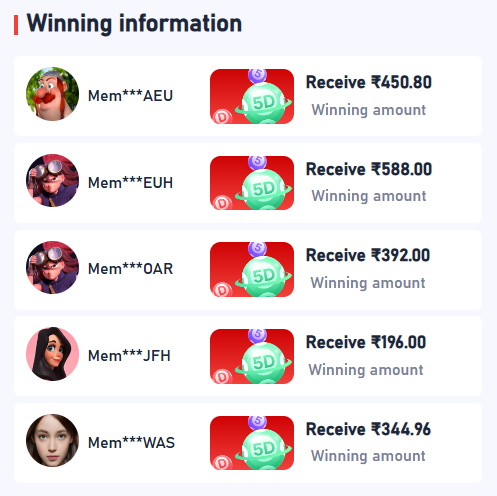497x496 pixels.
Task: Select the username Mem***JFH
Action: pos(129,356)
